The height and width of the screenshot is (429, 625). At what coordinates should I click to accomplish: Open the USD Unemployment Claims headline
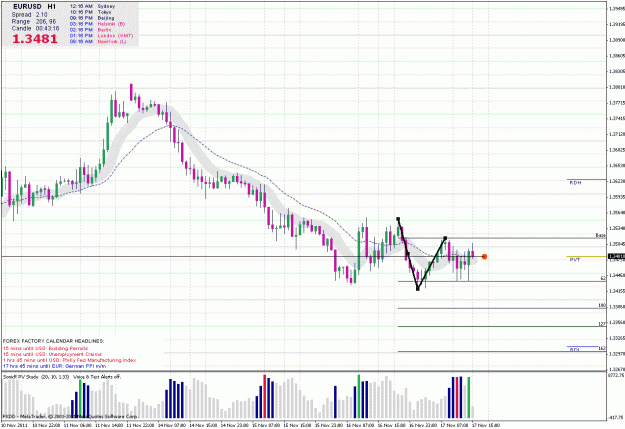(x=52, y=354)
